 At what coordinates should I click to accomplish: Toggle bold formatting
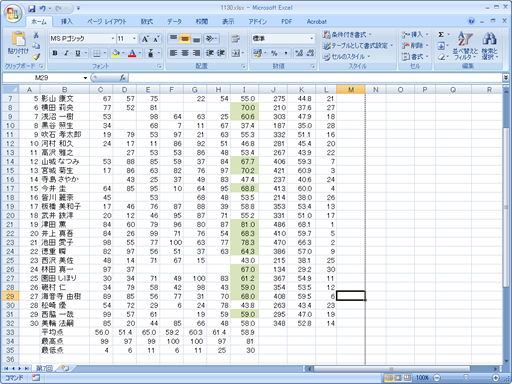[55, 53]
